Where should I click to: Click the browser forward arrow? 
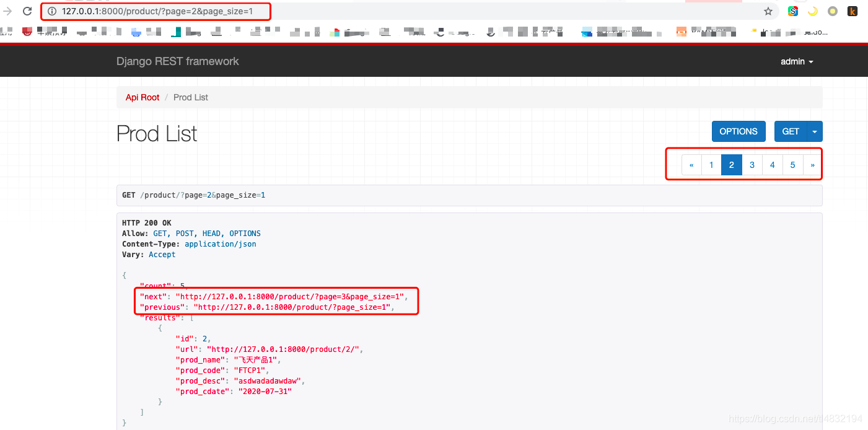coord(7,11)
